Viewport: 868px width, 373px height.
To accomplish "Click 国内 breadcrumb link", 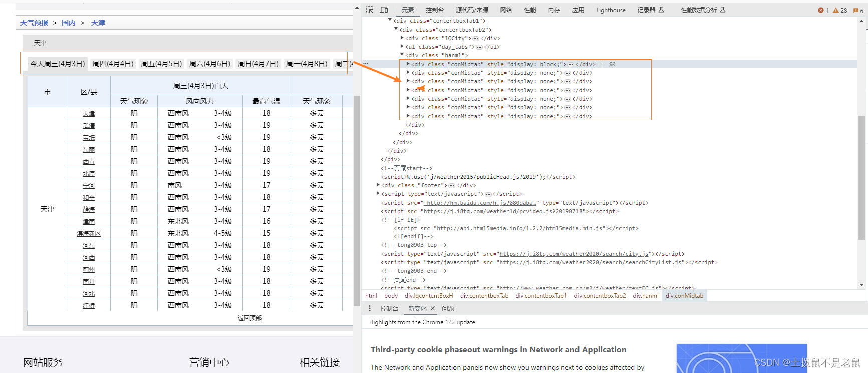I will (69, 23).
